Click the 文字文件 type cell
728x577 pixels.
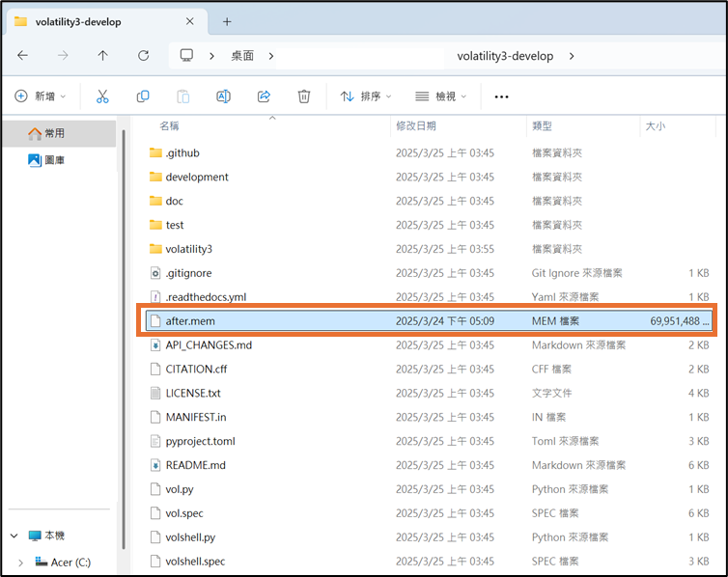[552, 394]
